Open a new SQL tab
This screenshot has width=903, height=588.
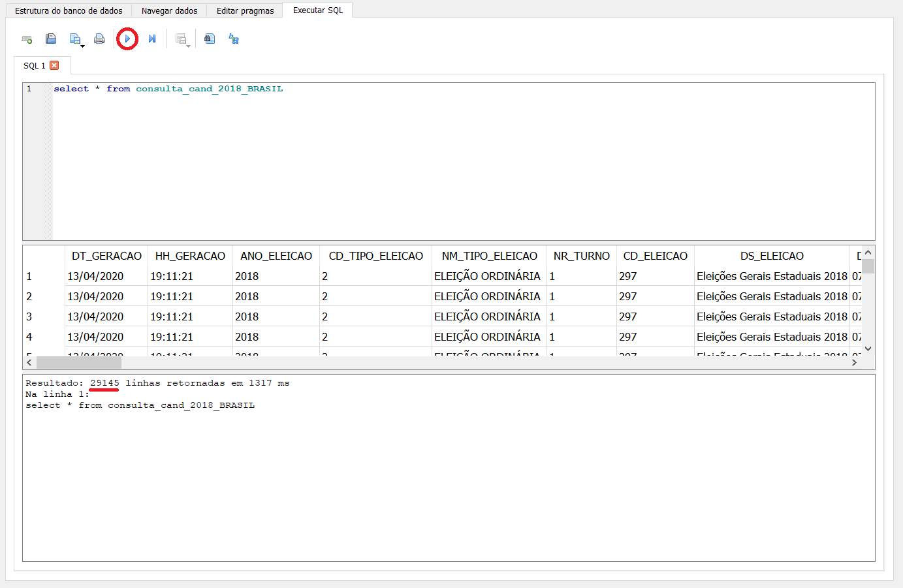(27, 39)
